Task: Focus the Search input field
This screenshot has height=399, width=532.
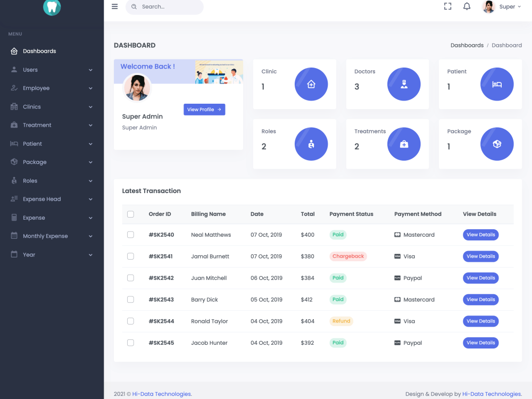Action: click(164, 7)
